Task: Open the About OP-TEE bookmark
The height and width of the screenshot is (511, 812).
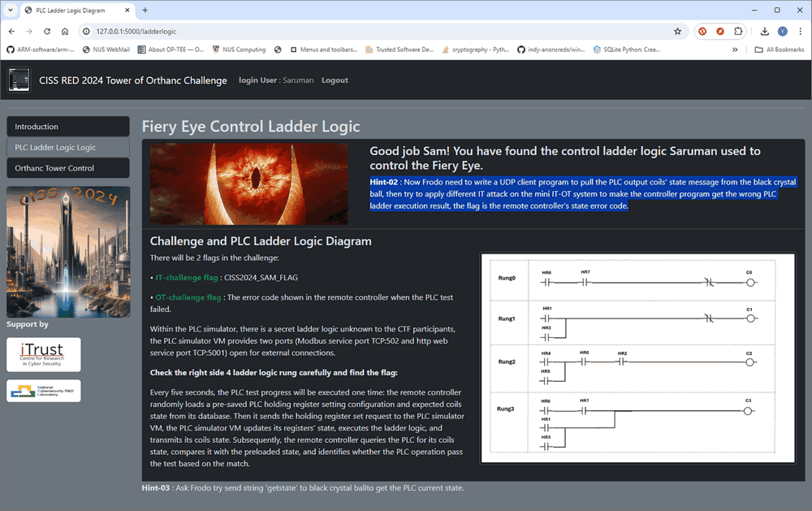Action: coord(171,50)
